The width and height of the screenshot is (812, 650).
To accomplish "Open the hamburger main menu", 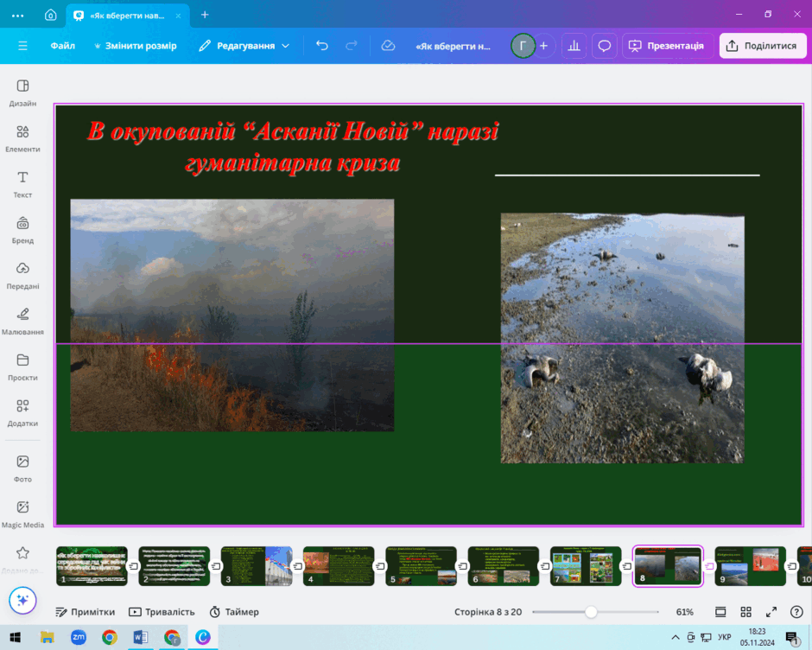I will [x=22, y=46].
